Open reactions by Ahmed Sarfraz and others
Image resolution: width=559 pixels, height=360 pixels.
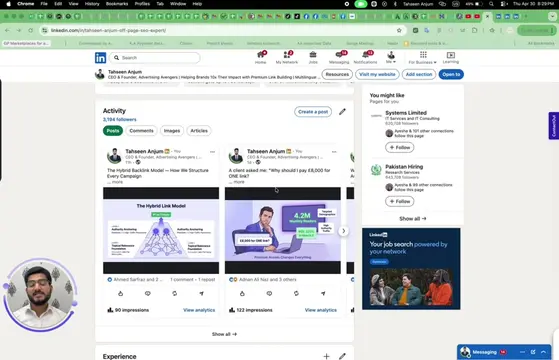135,279
